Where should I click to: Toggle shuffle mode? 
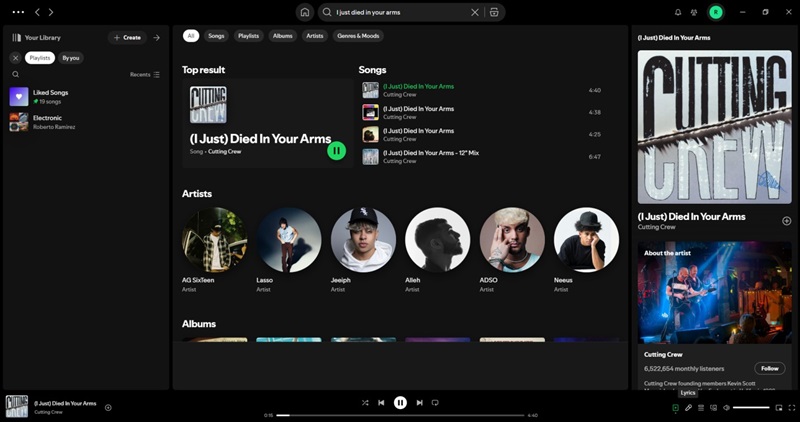pyautogui.click(x=365, y=403)
